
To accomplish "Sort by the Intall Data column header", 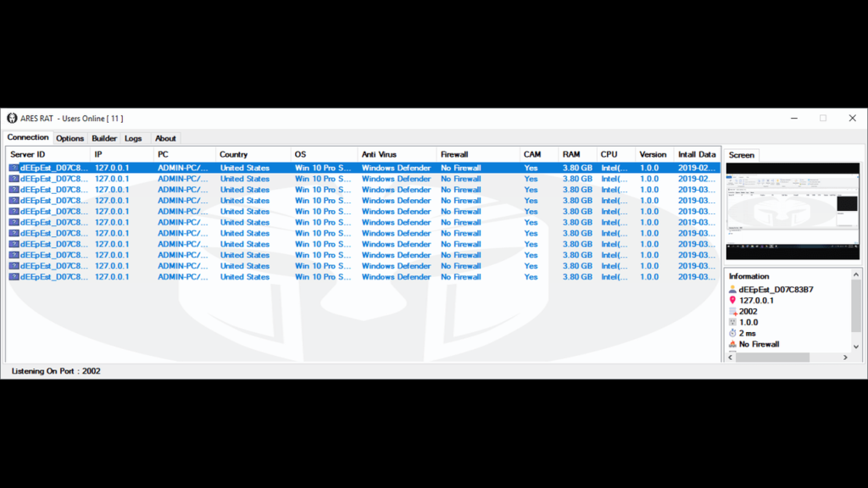I will tap(697, 154).
